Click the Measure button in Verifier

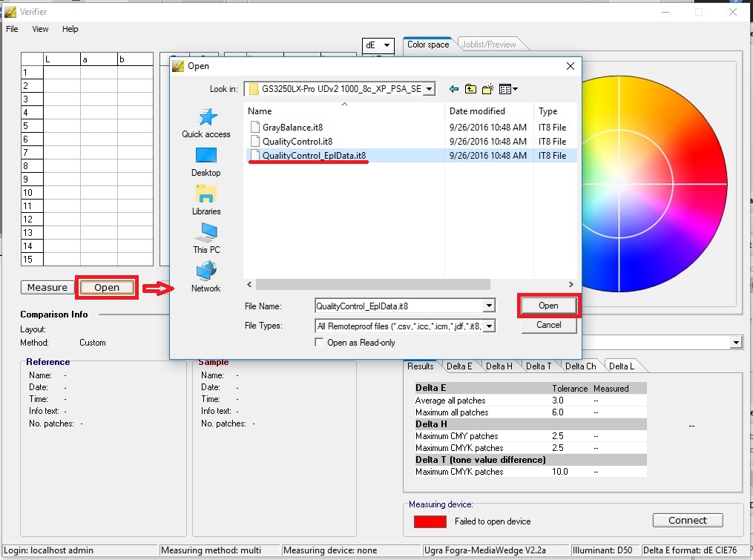click(x=47, y=287)
